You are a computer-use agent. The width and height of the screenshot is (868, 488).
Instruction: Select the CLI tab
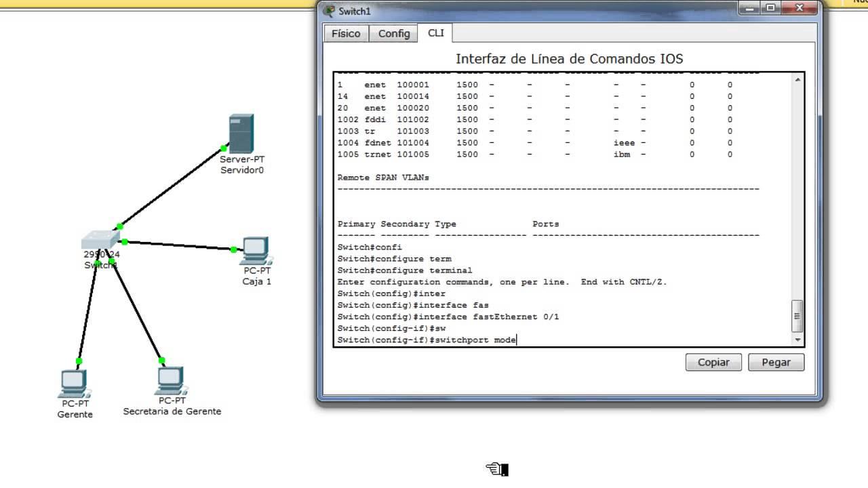[x=435, y=33]
